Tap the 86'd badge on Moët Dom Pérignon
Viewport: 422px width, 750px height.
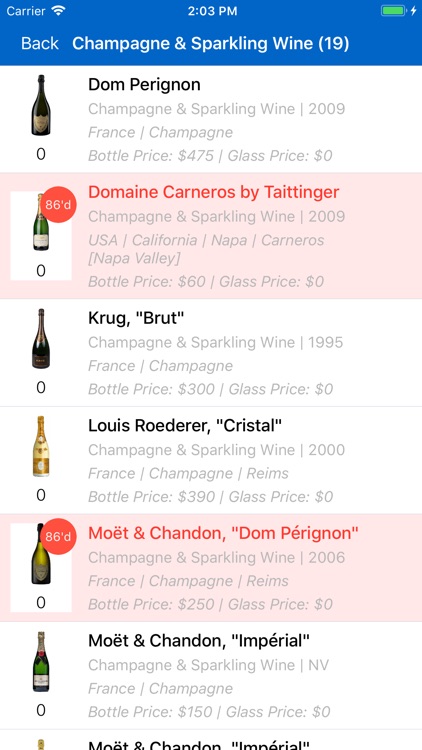pyautogui.click(x=58, y=537)
